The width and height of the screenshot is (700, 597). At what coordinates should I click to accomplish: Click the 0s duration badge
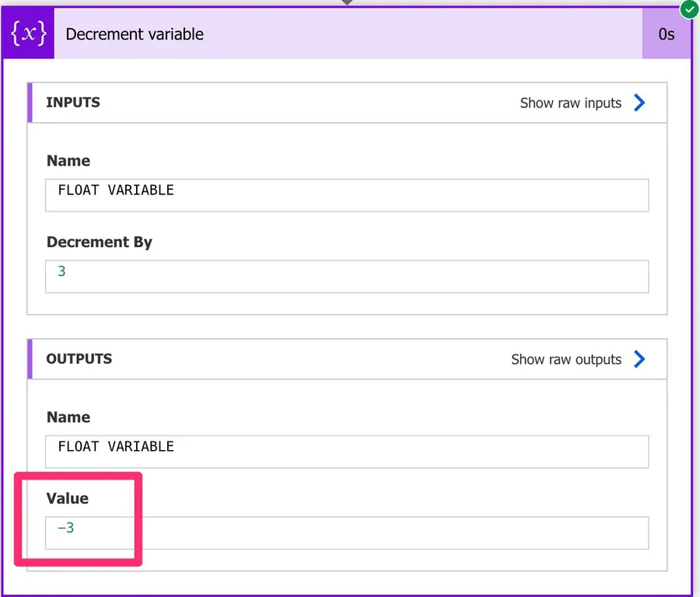pyautogui.click(x=666, y=34)
